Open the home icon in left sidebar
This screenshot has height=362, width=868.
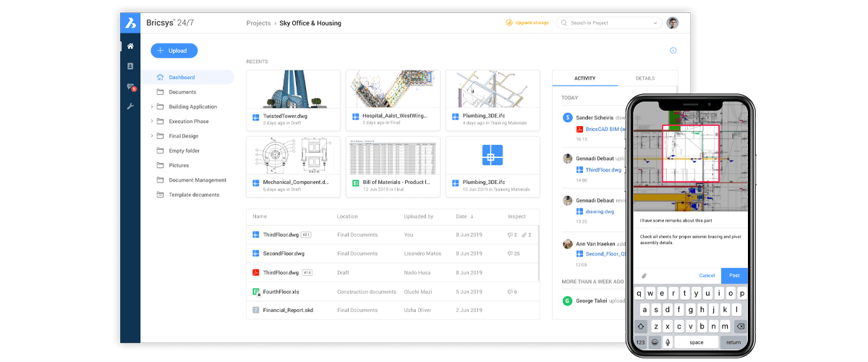130,46
